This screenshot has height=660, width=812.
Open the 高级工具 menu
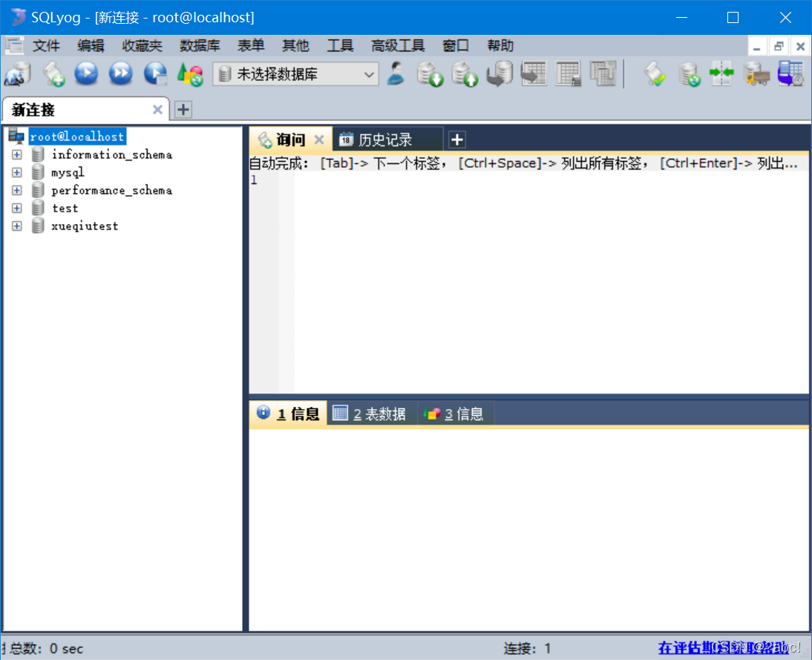click(398, 46)
